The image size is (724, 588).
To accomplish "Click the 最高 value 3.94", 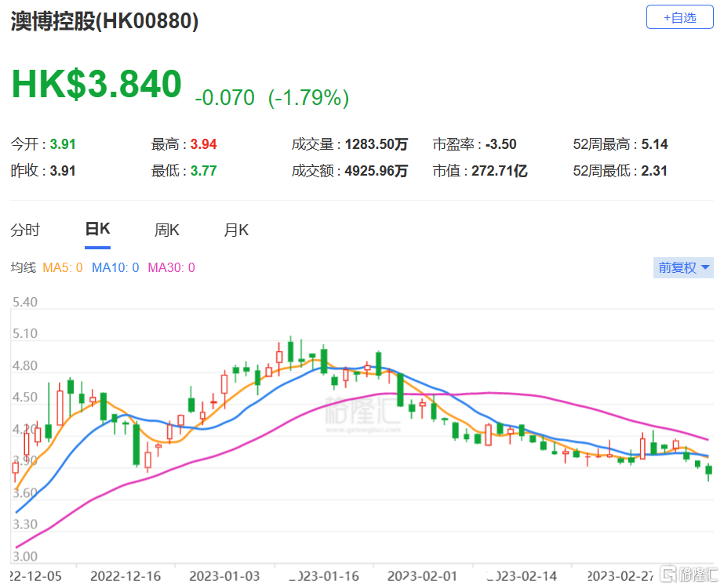I will coord(204,144).
